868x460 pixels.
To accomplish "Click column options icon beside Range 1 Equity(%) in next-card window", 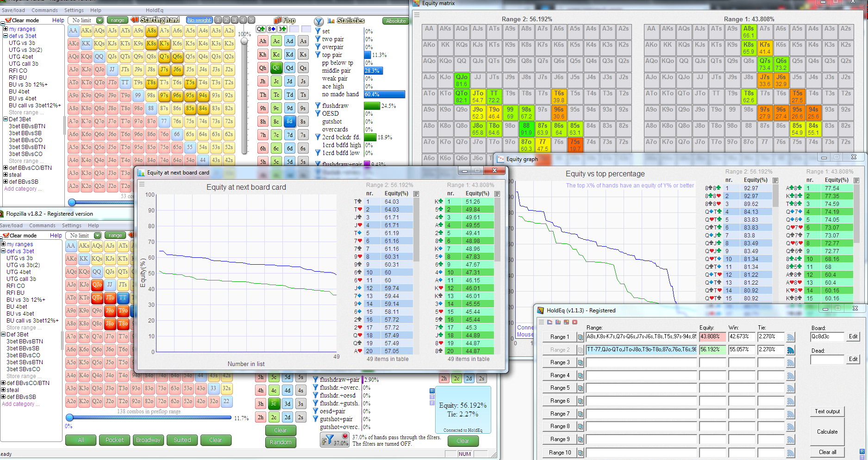I will [x=497, y=194].
